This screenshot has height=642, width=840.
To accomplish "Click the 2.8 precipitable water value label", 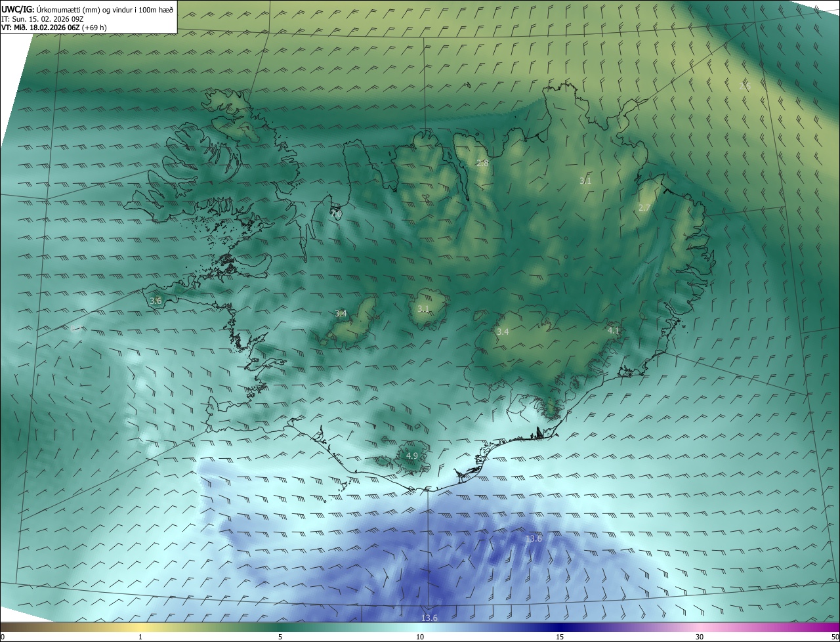I will coord(482,163).
